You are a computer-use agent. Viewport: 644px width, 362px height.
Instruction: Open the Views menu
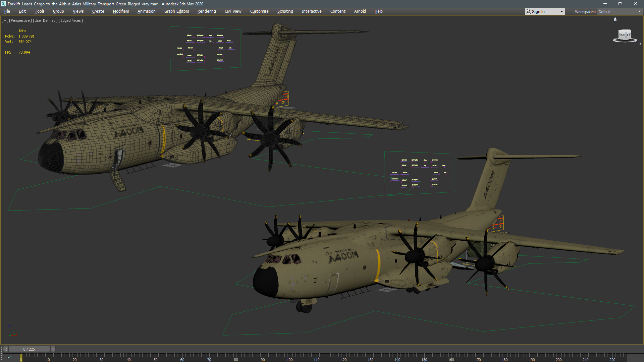(78, 11)
